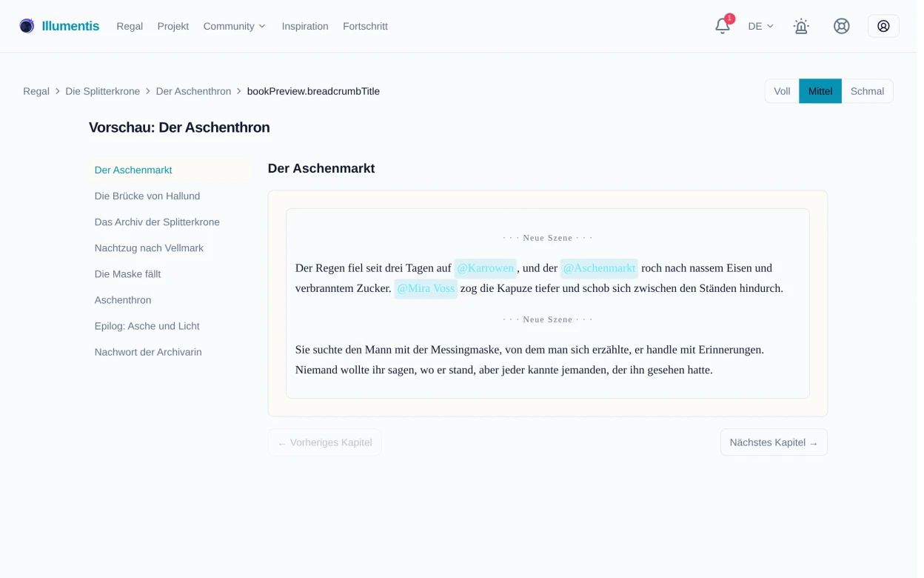Open Die Splitterkrone breadcrumb
Screen dimensions: 924x578
pyautogui.click(x=102, y=91)
